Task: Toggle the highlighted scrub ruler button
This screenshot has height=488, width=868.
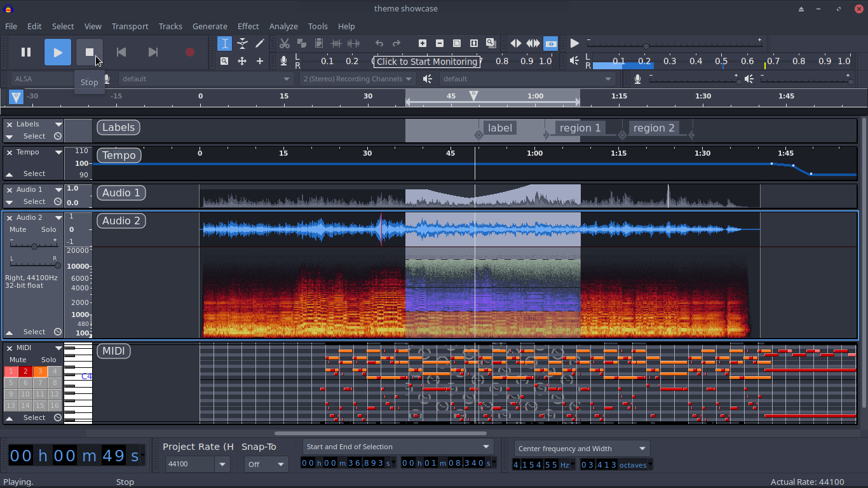Action: click(x=551, y=43)
